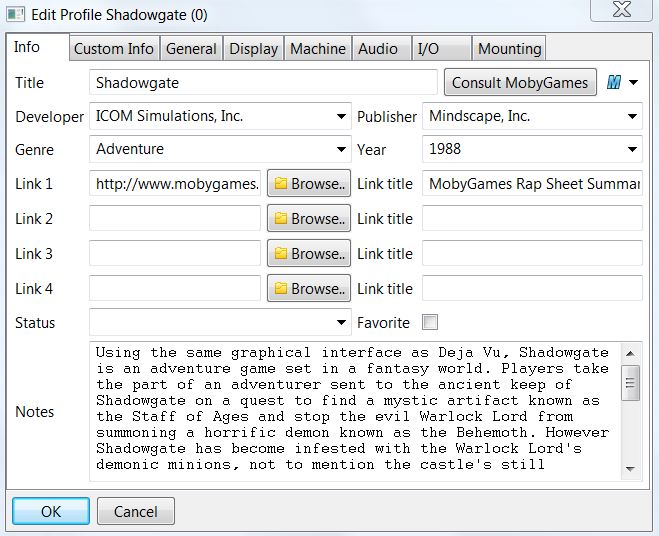659x536 pixels.
Task: Click the MobyGames M icon
Action: coord(614,82)
